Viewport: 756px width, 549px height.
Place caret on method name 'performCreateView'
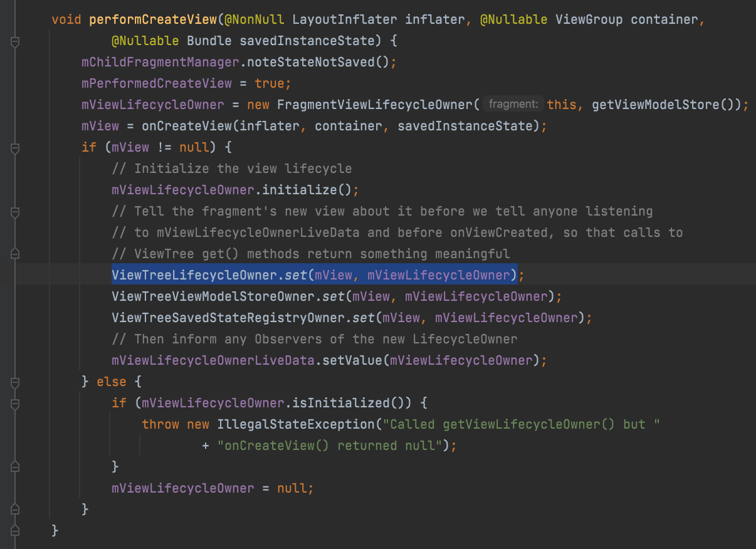click(x=153, y=19)
